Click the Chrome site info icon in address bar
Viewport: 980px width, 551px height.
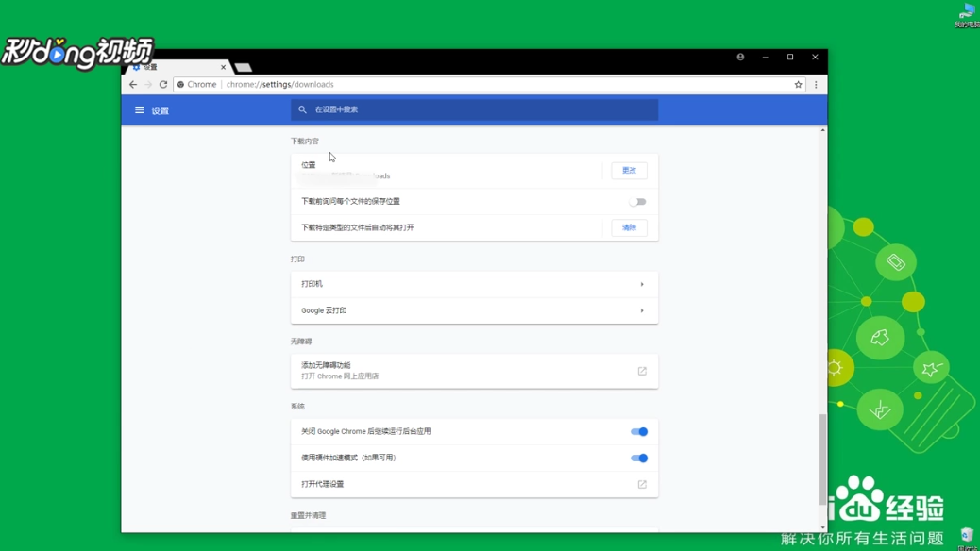pyautogui.click(x=180, y=84)
